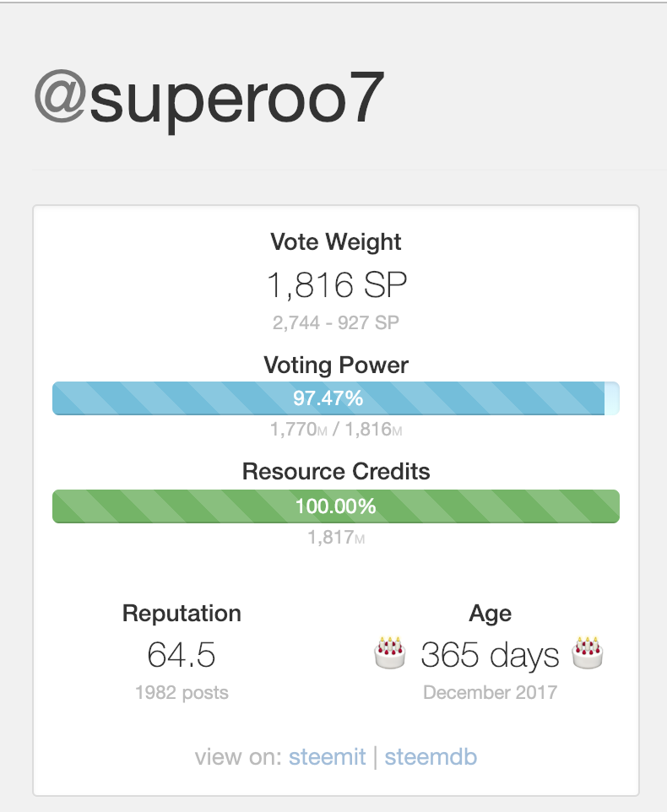Click the 1,770M / 1,816M mana text
667x812 pixels.
[336, 430]
